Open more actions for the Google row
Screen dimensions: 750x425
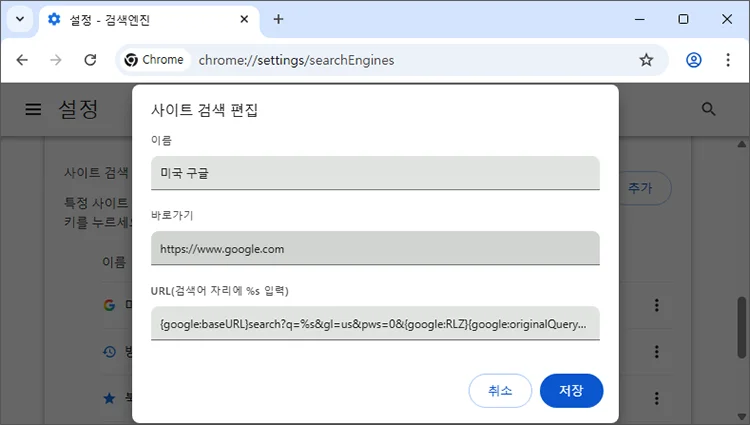[x=657, y=305]
